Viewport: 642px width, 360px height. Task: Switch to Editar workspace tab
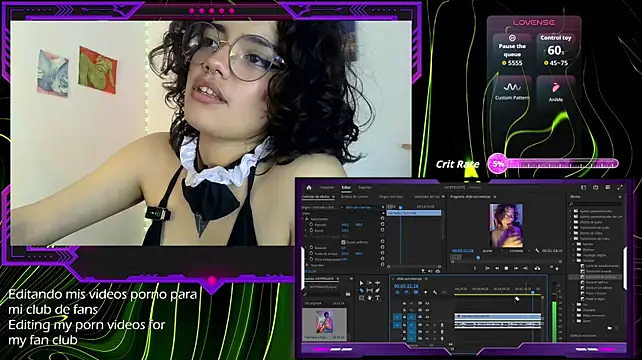pyautogui.click(x=346, y=188)
